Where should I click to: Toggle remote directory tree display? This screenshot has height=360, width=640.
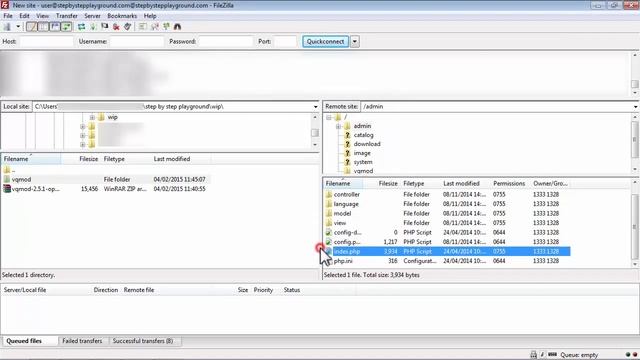54,27
